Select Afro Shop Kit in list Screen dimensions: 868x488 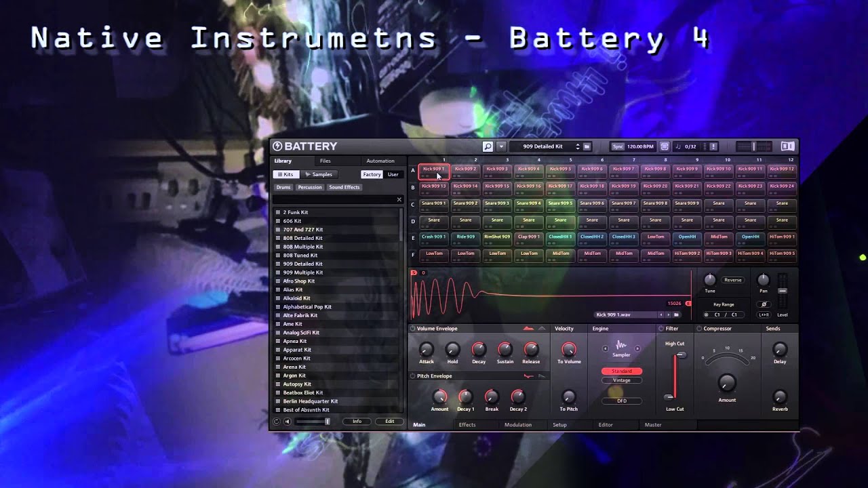pos(336,281)
